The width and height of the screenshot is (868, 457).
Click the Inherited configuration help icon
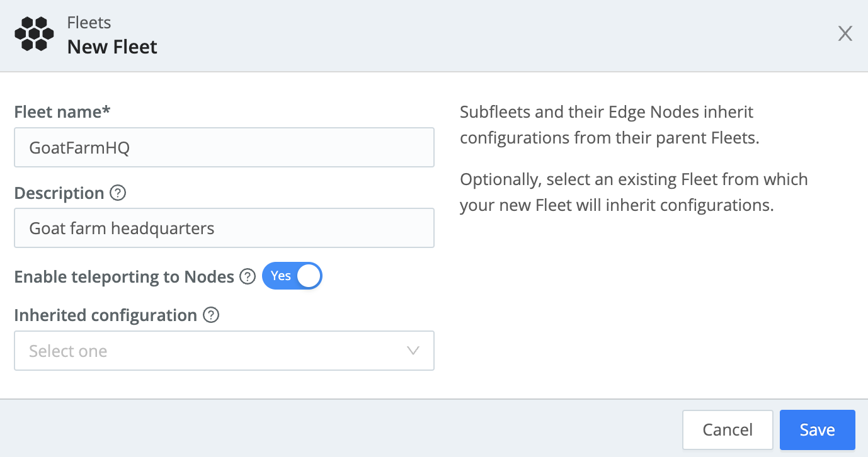pos(212,316)
